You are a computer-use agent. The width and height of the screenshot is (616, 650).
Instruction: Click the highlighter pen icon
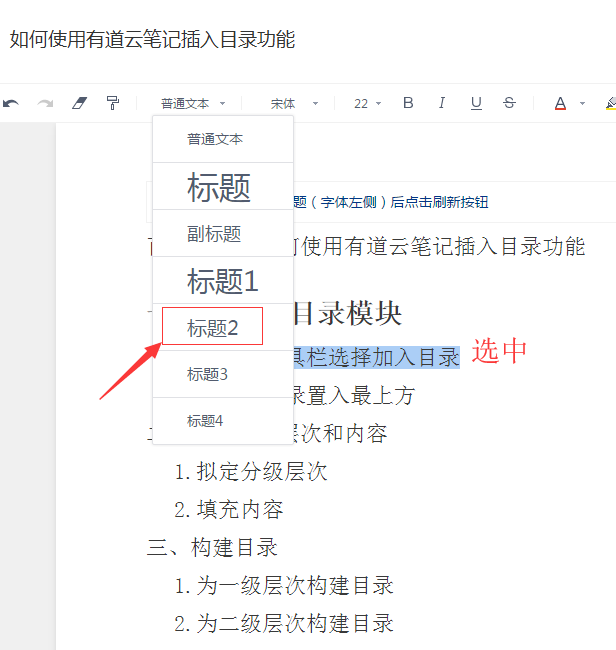coord(611,103)
